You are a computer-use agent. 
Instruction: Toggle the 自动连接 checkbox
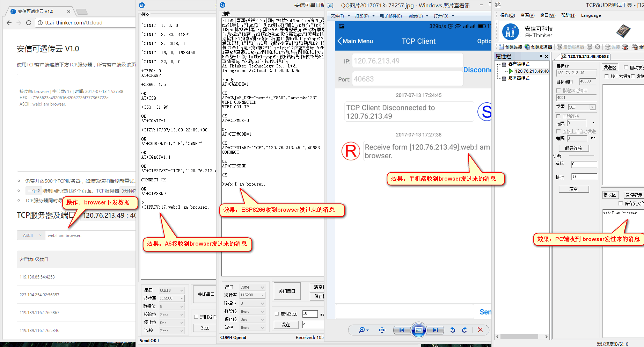[x=558, y=116]
